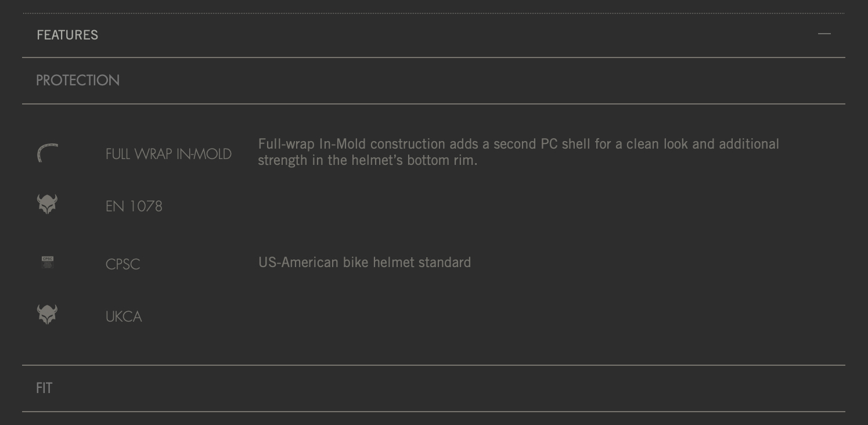Click the word FIT
This screenshot has height=425, width=868.
pos(44,388)
